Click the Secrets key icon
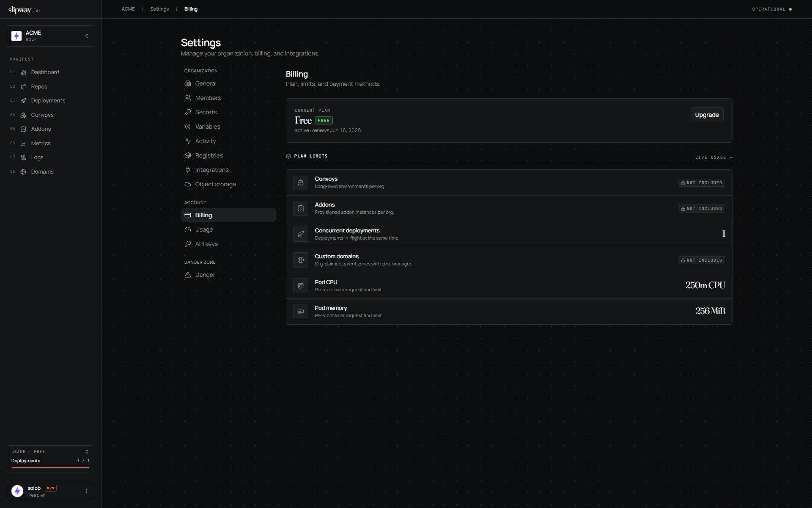The width and height of the screenshot is (812, 508). (x=188, y=112)
